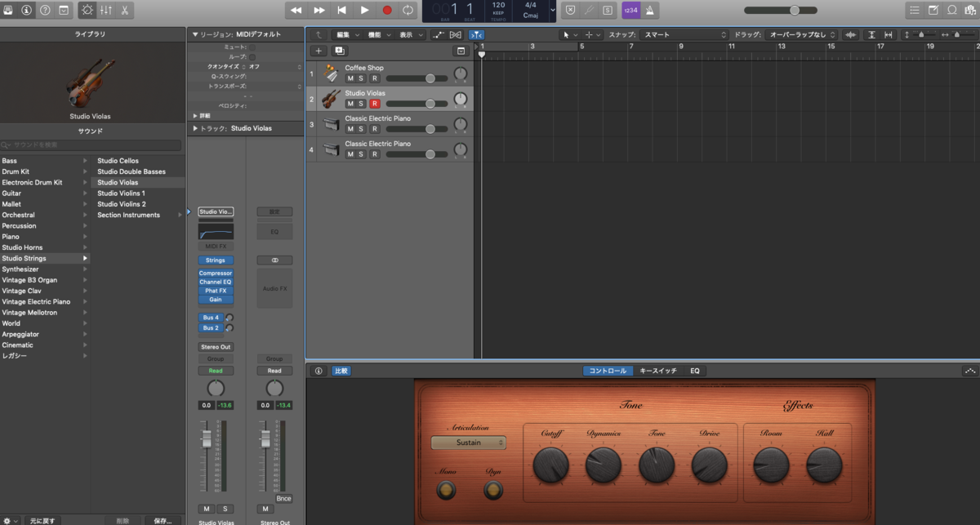The height and width of the screenshot is (525, 980).
Task: Open the 表示 menu in the Tracks area
Action: (411, 35)
